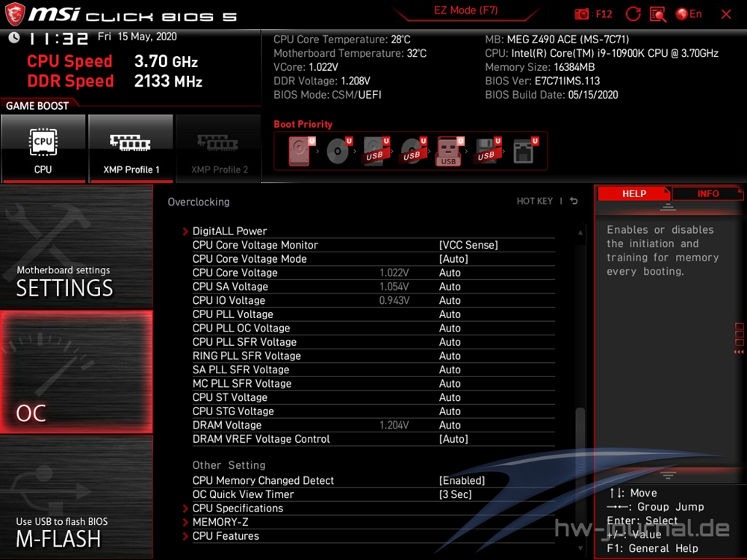Click the scroll-up arrow of the settings list

(x=580, y=232)
